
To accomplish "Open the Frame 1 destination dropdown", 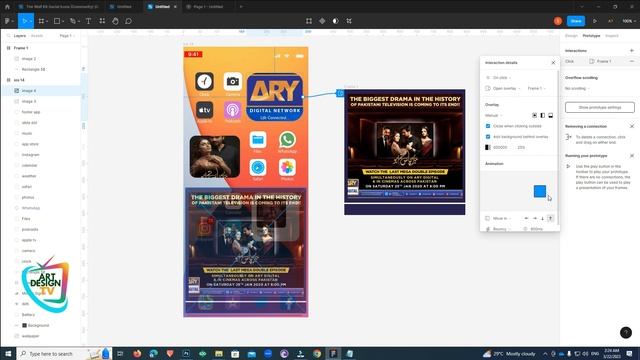I will point(537,88).
